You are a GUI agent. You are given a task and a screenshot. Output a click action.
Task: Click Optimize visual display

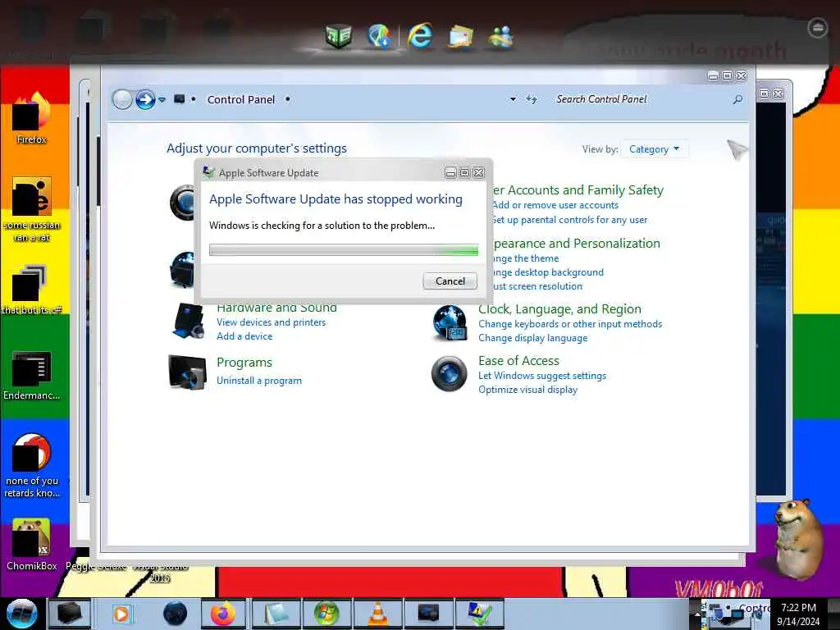coord(527,390)
